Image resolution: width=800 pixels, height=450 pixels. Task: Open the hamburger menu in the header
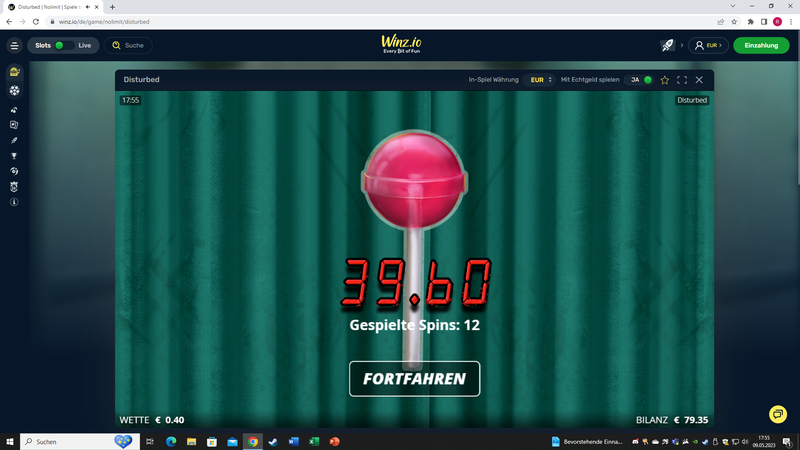[x=14, y=45]
